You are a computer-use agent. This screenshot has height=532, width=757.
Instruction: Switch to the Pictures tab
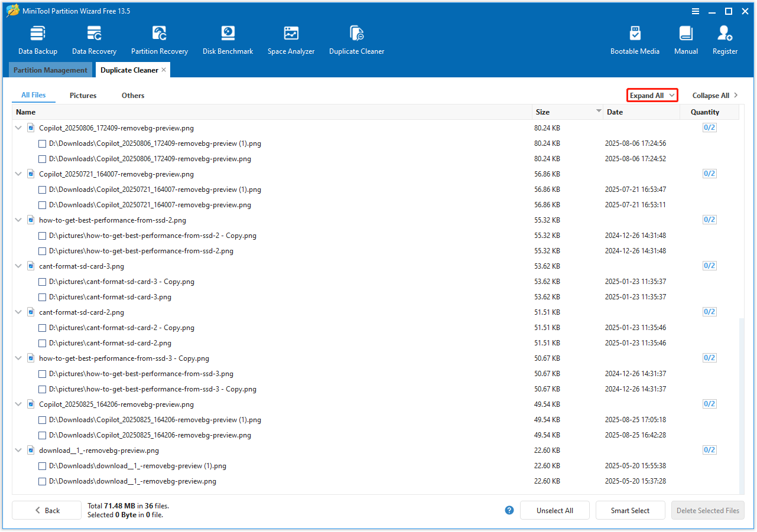(x=83, y=96)
